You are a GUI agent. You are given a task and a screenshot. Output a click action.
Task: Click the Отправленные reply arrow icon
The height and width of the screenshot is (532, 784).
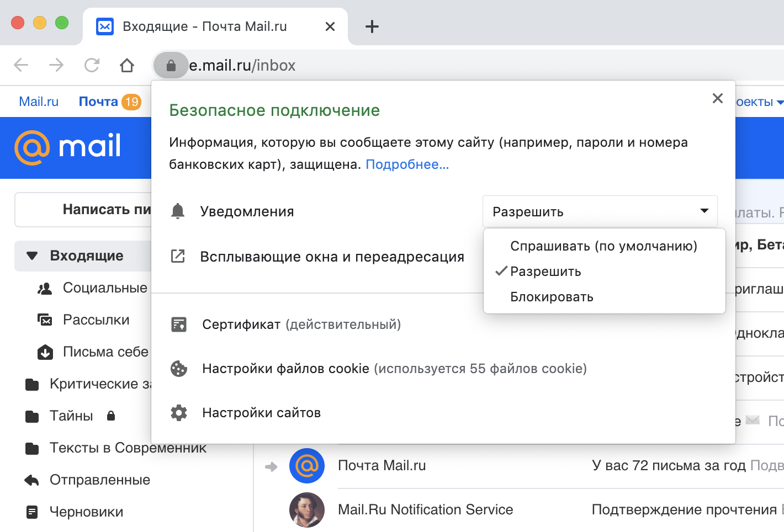pos(31,480)
